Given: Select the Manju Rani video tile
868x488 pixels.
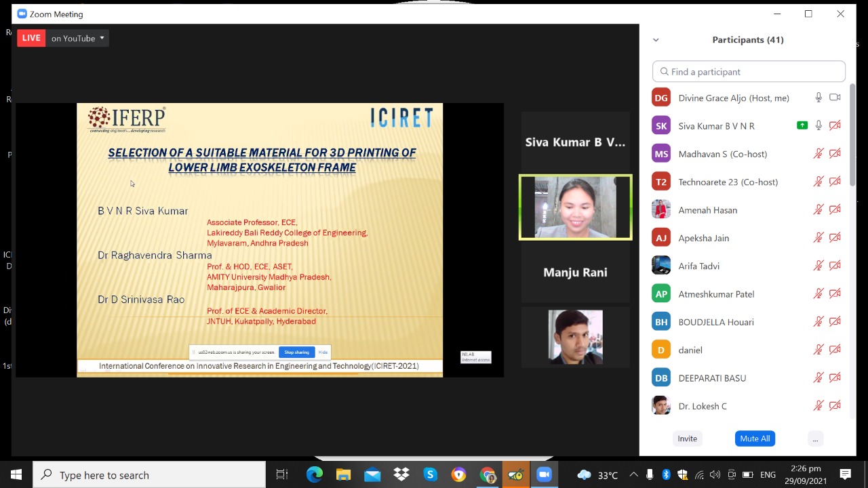Looking at the screenshot, I should tap(575, 272).
